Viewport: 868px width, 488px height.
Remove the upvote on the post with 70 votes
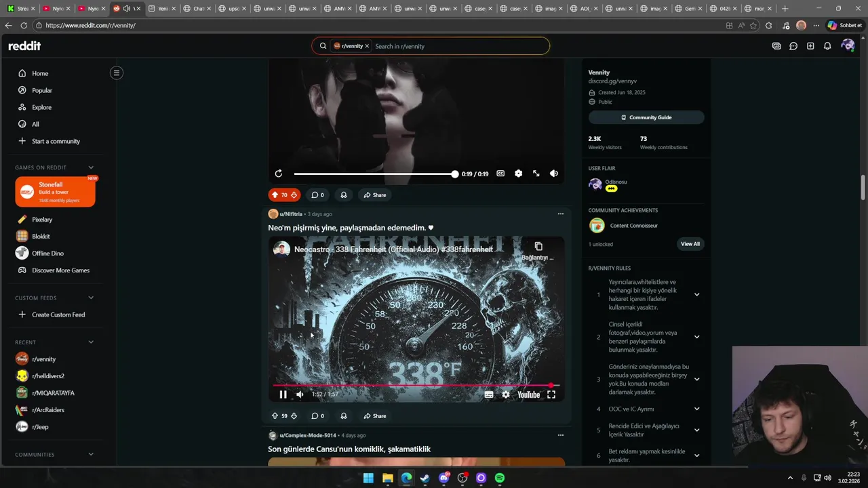click(x=275, y=195)
